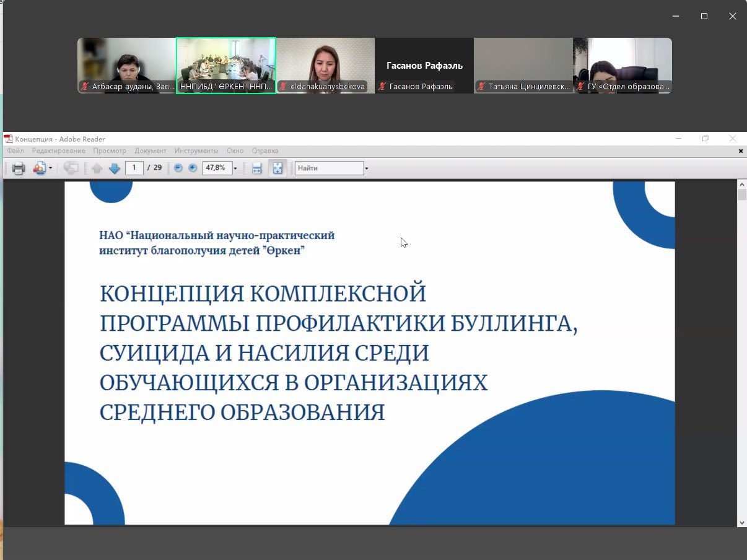The width and height of the screenshot is (747, 560).
Task: Open the Окно menu
Action: (x=235, y=151)
